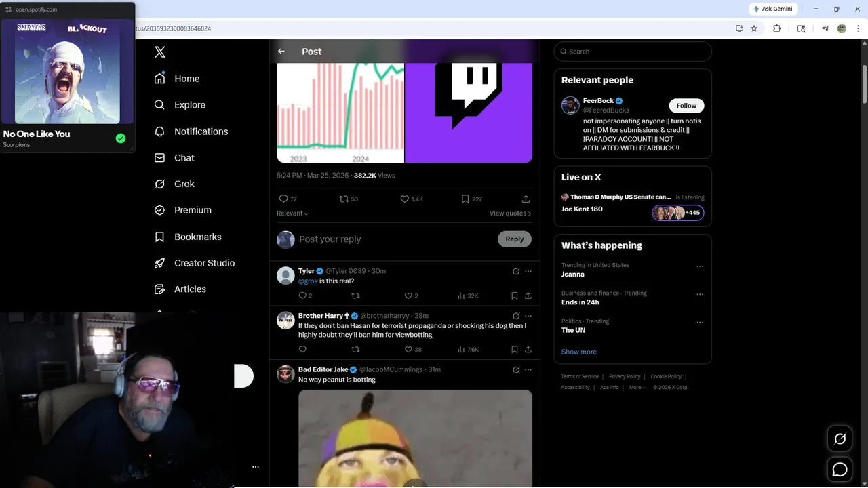
Task: Open Terms of Service link
Action: [x=580, y=376]
